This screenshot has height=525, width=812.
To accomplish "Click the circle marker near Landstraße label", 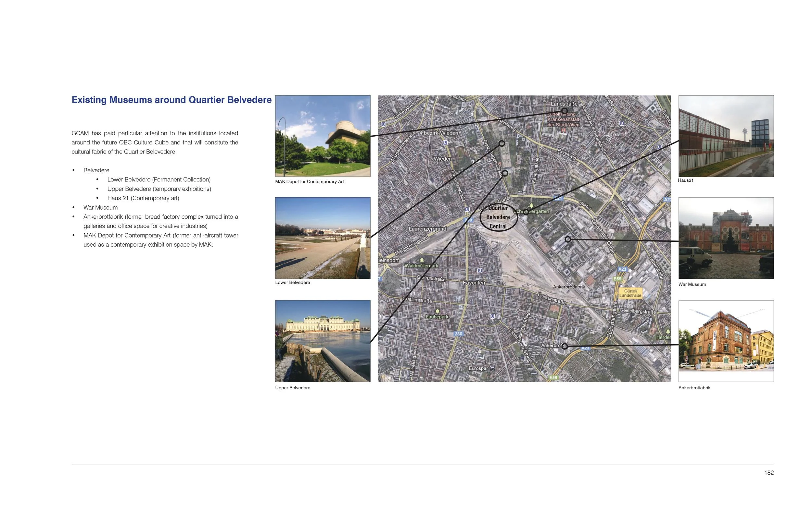I will tap(564, 111).
